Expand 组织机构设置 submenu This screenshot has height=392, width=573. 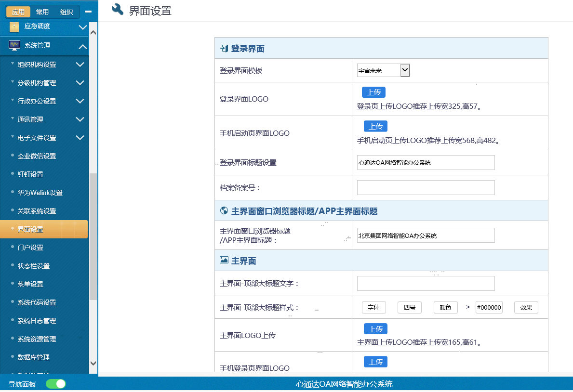80,65
